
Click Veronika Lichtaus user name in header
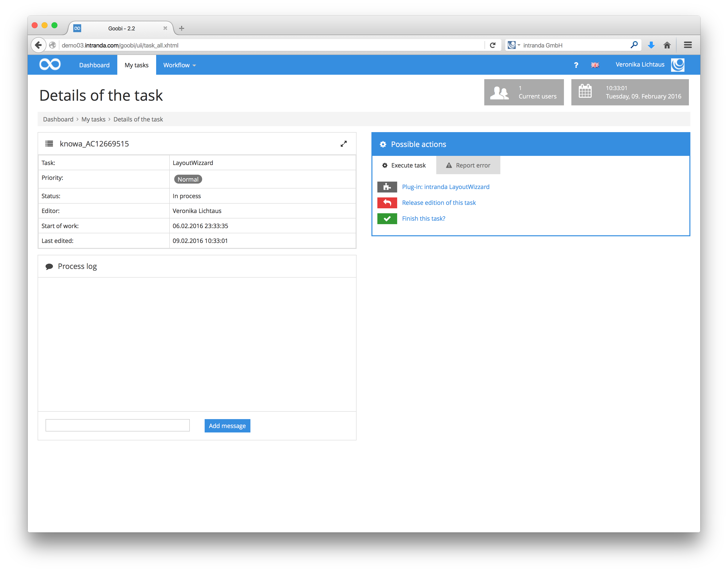(x=640, y=64)
